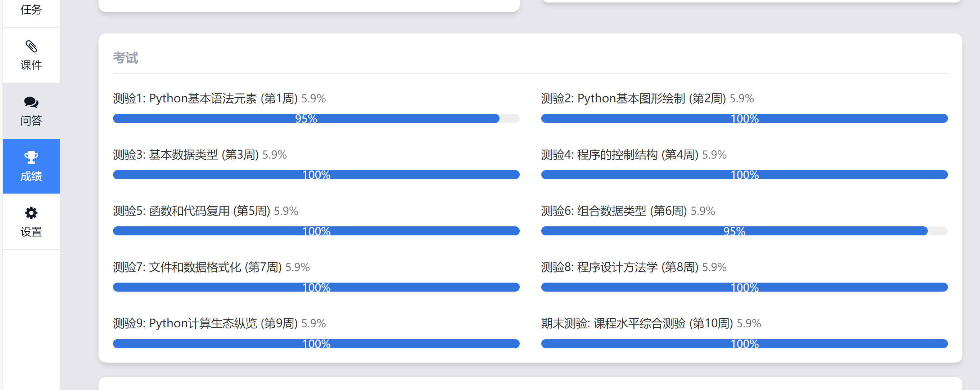
Task: Click the 95% progress bar under 测验6
Action: (734, 231)
